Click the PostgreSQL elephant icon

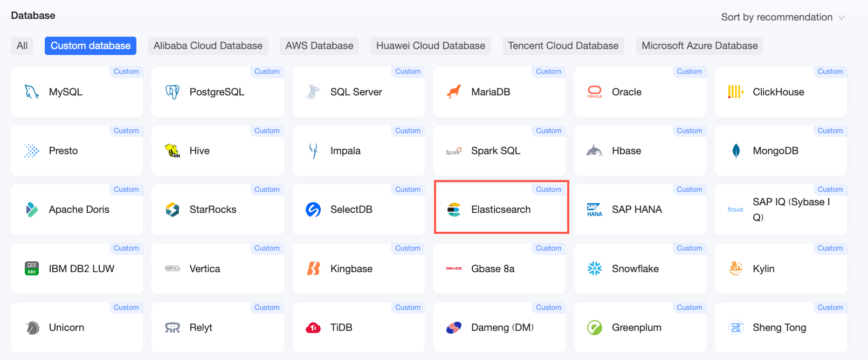pyautogui.click(x=173, y=92)
